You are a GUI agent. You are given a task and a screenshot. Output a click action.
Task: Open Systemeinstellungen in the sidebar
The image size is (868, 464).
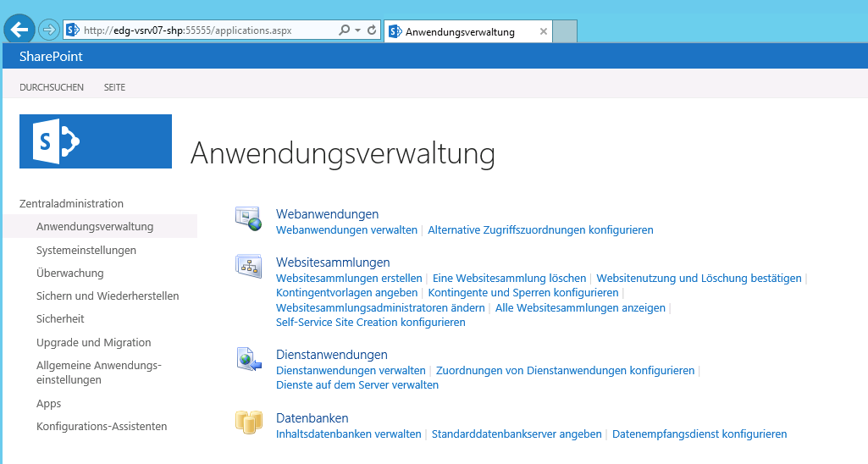86,251
